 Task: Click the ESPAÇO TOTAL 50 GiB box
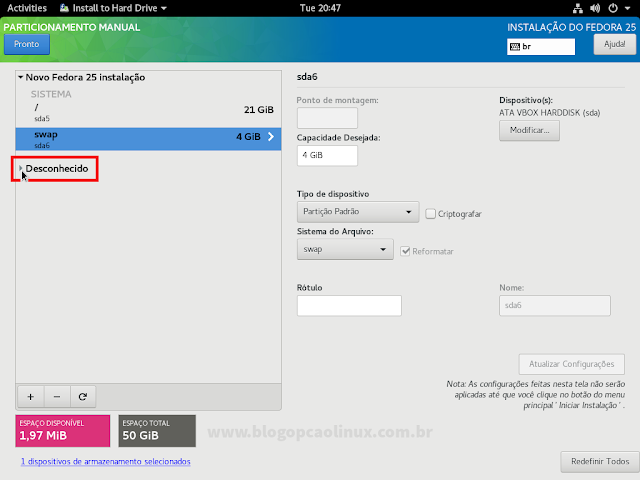(157, 431)
